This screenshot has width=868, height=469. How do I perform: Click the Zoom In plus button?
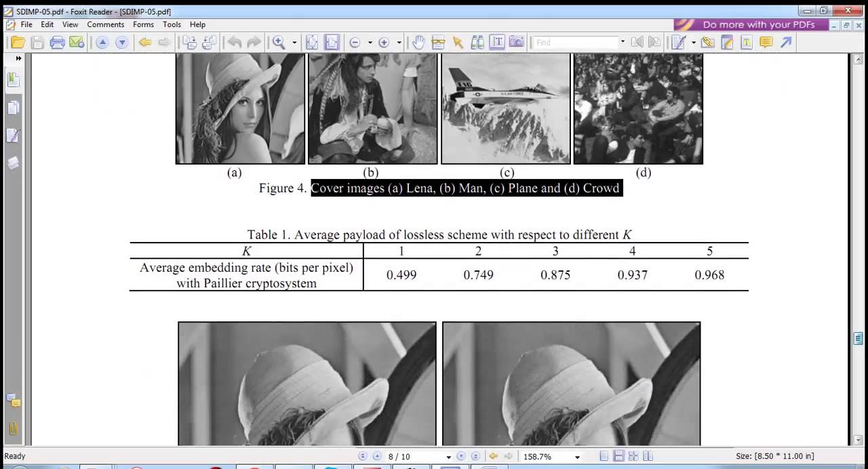click(384, 43)
